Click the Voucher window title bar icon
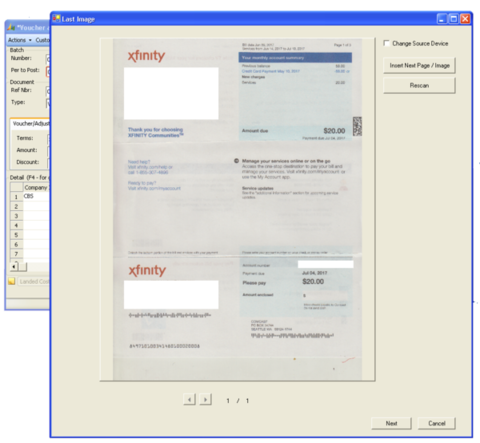 coord(11,27)
